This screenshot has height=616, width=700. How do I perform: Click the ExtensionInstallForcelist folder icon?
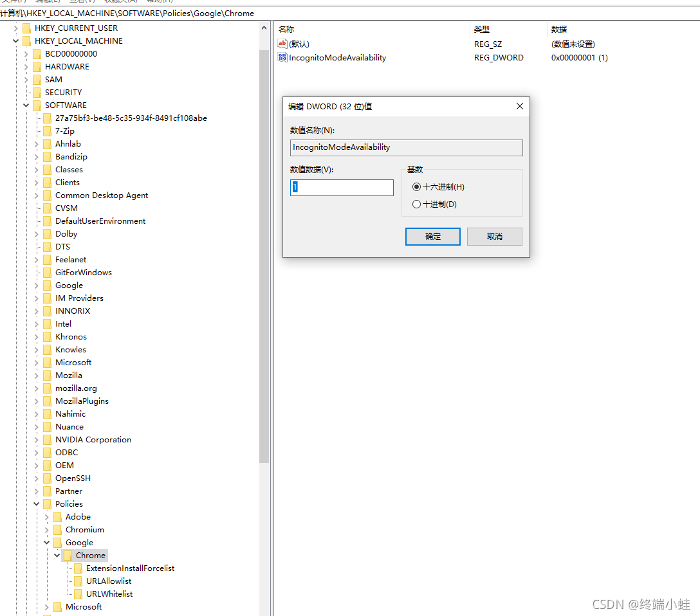(x=78, y=568)
